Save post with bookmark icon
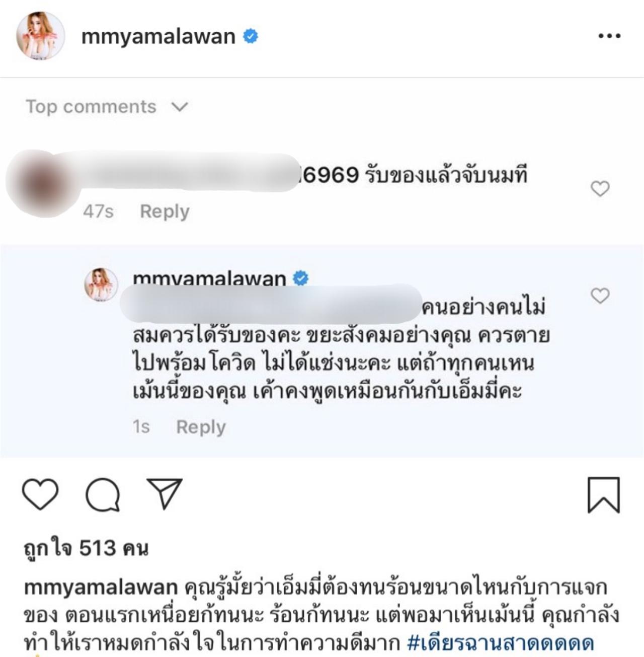 [603, 495]
